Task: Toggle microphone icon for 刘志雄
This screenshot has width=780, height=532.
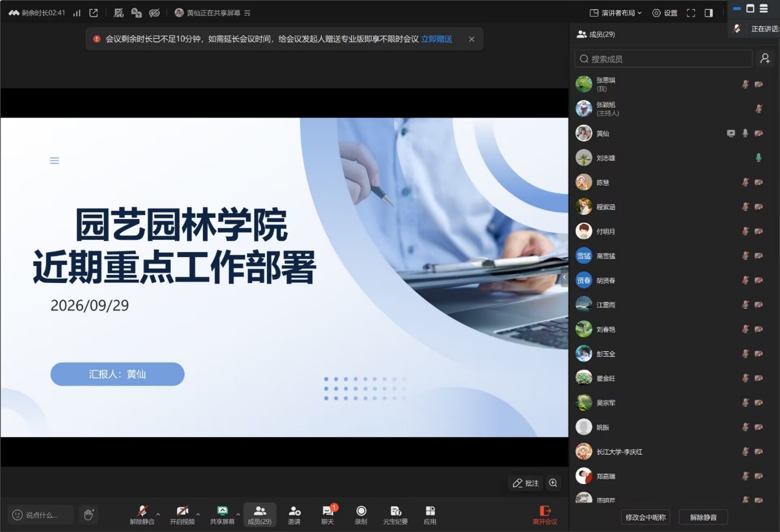Action: 758,157
